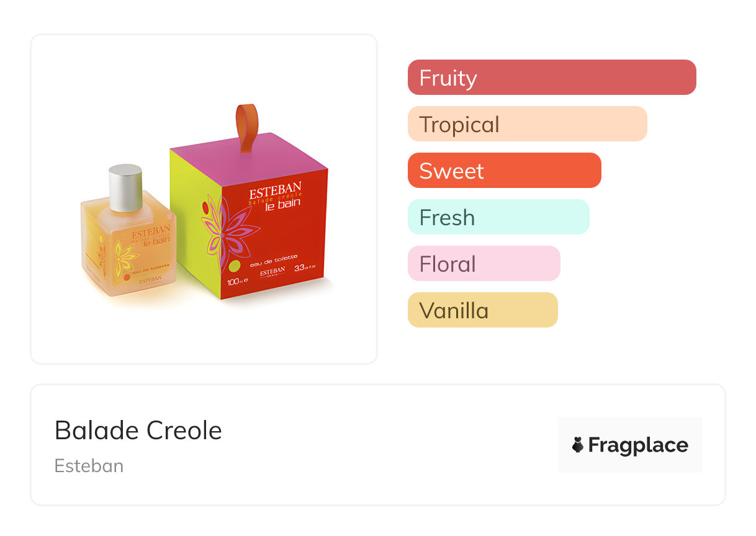Click the green dot on red box

tap(234, 267)
